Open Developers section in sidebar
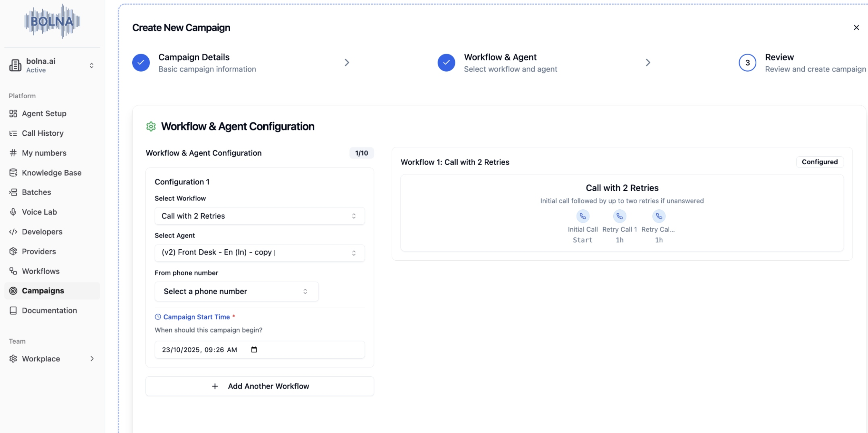 (42, 232)
